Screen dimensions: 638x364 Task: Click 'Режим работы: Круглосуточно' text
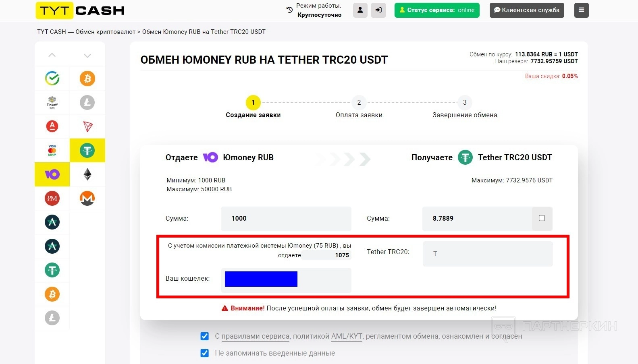(x=319, y=10)
